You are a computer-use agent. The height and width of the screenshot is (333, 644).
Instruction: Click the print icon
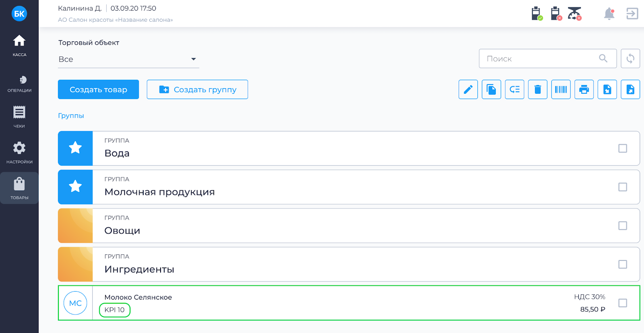(584, 89)
